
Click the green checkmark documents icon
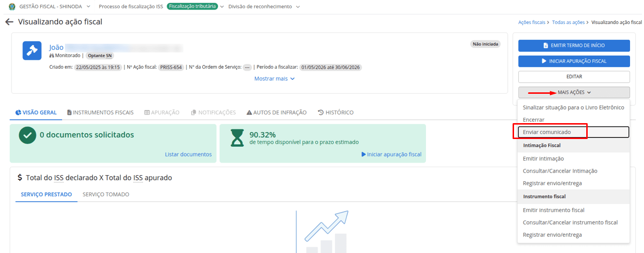[x=27, y=135]
